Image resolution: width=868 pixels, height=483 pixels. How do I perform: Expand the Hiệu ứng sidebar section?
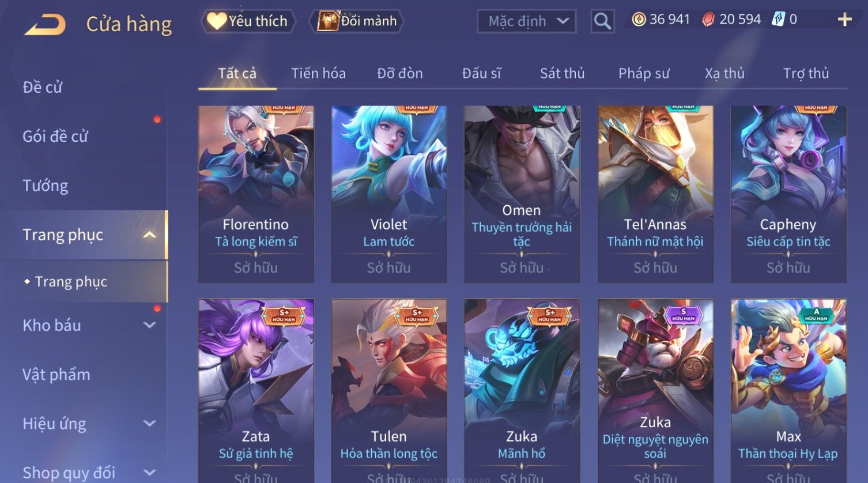pos(149,424)
